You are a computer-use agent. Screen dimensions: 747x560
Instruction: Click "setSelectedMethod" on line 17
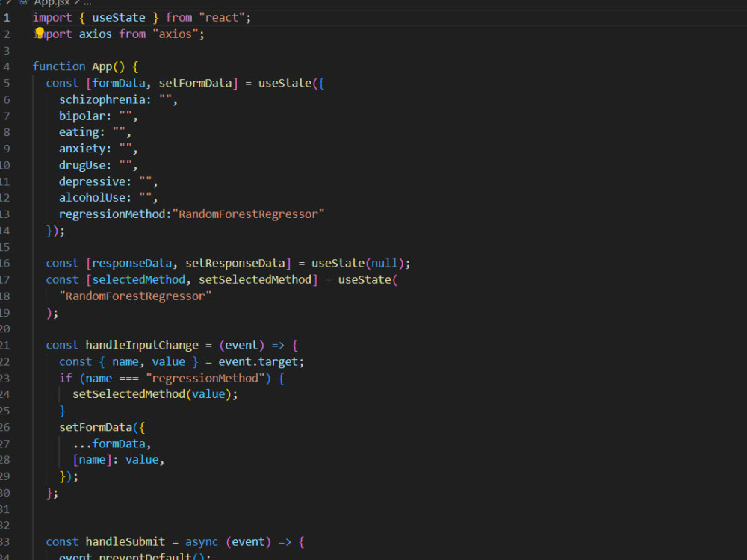point(255,280)
